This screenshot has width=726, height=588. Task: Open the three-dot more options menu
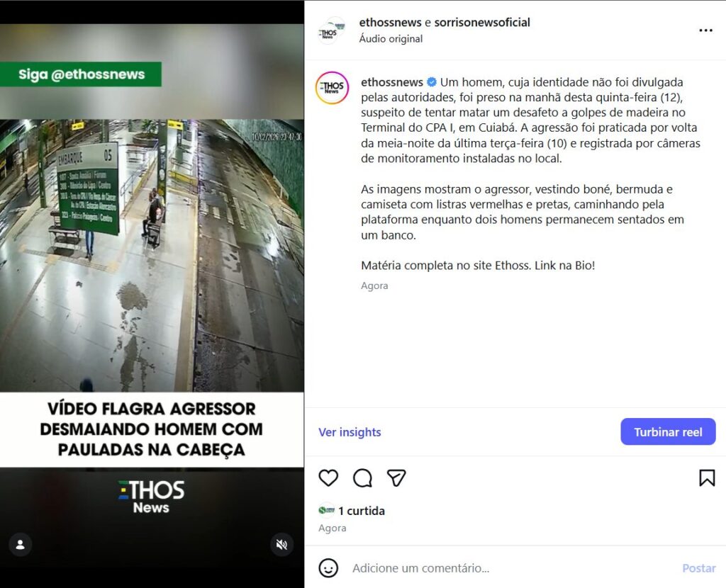[x=705, y=30]
